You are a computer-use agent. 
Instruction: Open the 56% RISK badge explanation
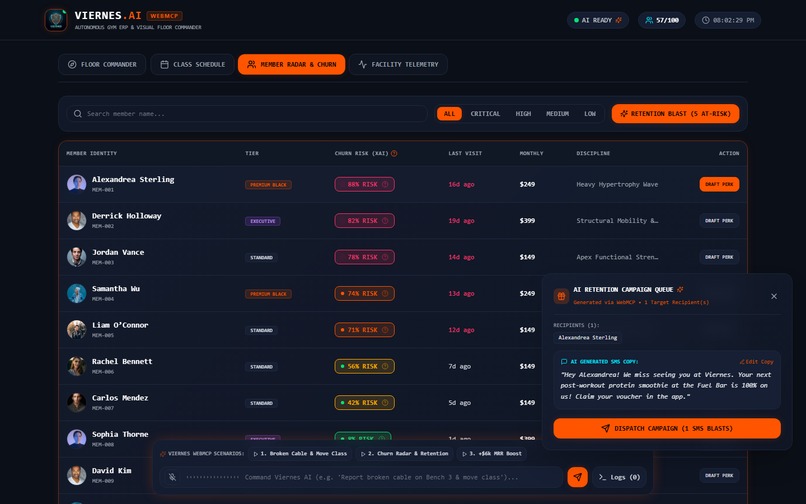point(364,366)
